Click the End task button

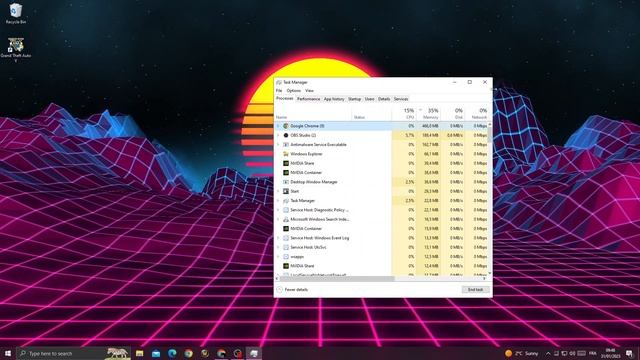(x=476, y=289)
